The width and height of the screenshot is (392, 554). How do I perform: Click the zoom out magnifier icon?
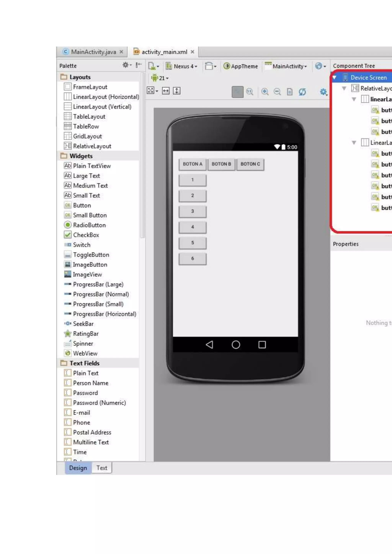(x=277, y=92)
